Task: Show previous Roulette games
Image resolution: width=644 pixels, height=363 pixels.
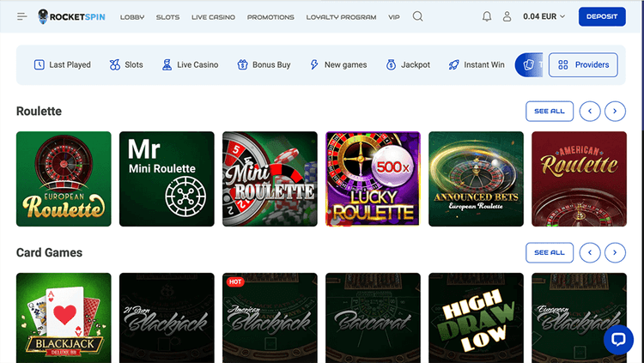Action: 590,112
